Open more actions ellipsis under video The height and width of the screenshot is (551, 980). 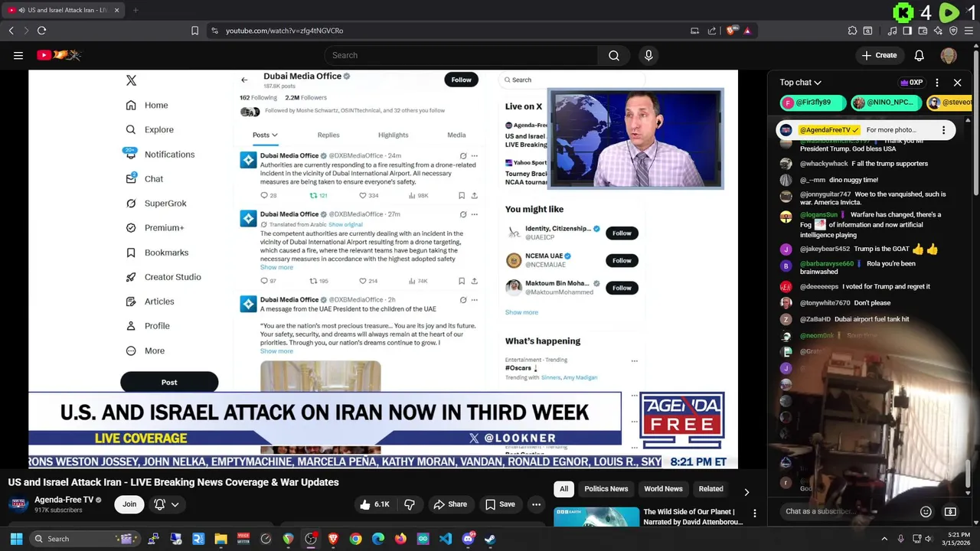coord(537,504)
